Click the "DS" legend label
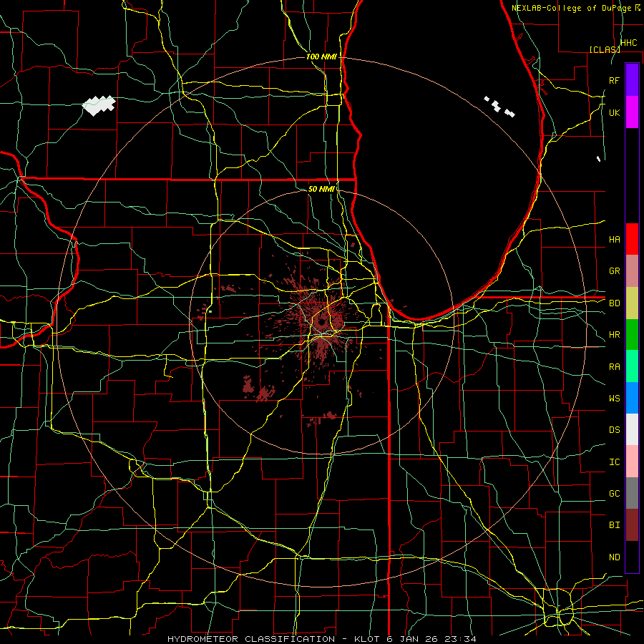Image resolution: width=644 pixels, height=644 pixels. [615, 430]
